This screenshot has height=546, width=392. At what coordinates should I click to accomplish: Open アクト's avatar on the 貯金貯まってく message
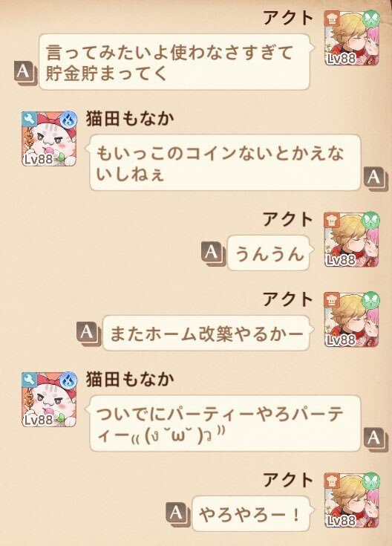coord(352,38)
